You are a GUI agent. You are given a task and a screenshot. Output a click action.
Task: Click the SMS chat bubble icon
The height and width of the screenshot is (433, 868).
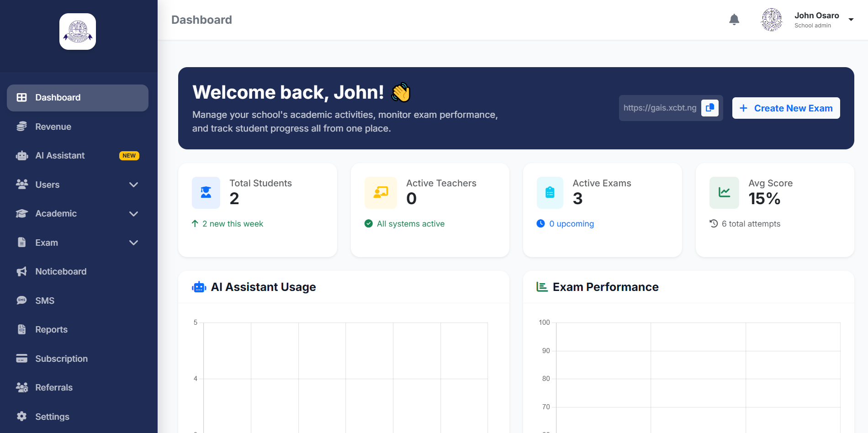[x=21, y=300]
